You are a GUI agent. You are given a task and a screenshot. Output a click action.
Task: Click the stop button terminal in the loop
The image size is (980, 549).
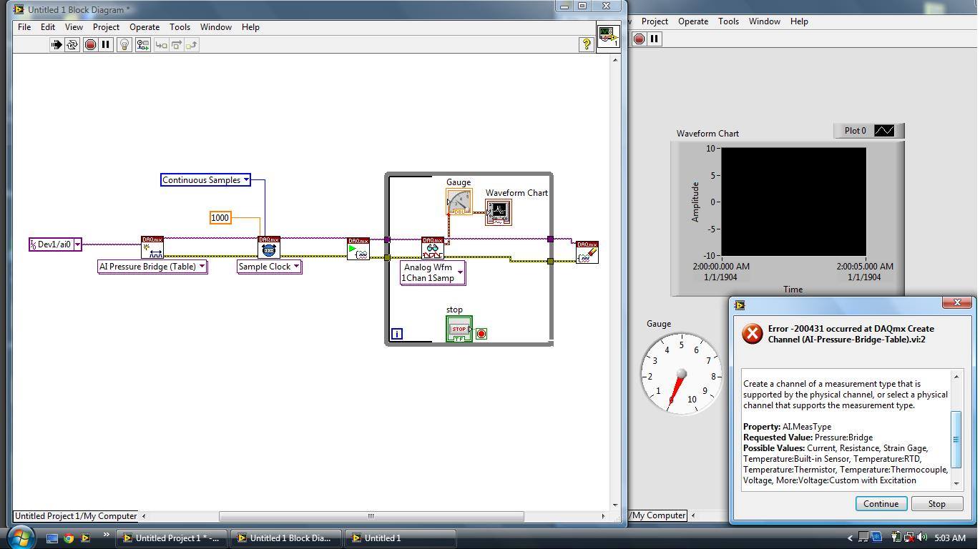pyautogui.click(x=459, y=329)
